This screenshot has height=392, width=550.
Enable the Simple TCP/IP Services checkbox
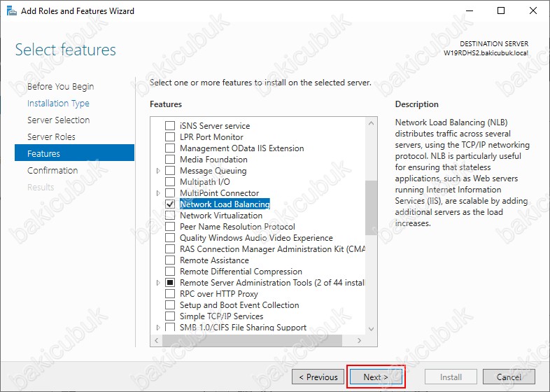170,316
